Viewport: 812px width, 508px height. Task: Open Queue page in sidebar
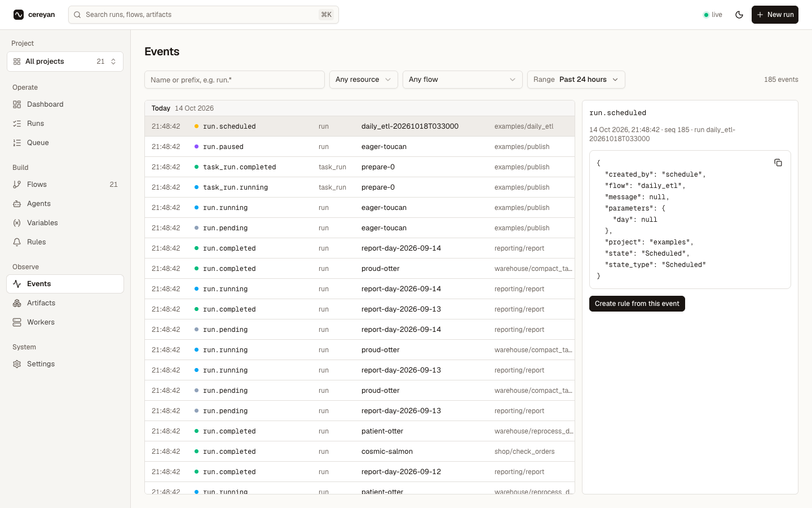click(65, 143)
